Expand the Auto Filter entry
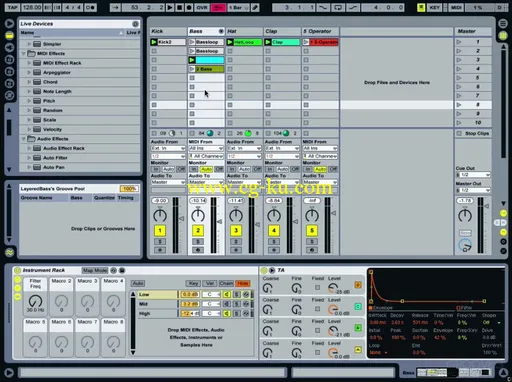This screenshot has width=512, height=382. click(29, 158)
